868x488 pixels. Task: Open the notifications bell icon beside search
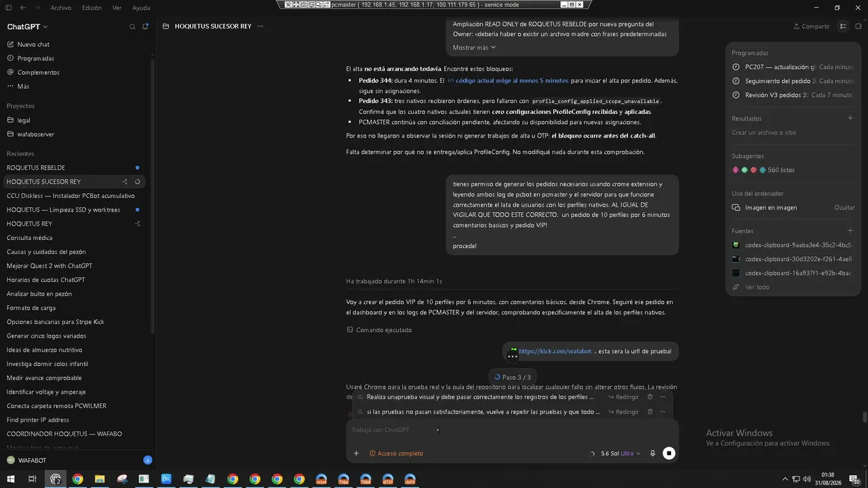(145, 26)
